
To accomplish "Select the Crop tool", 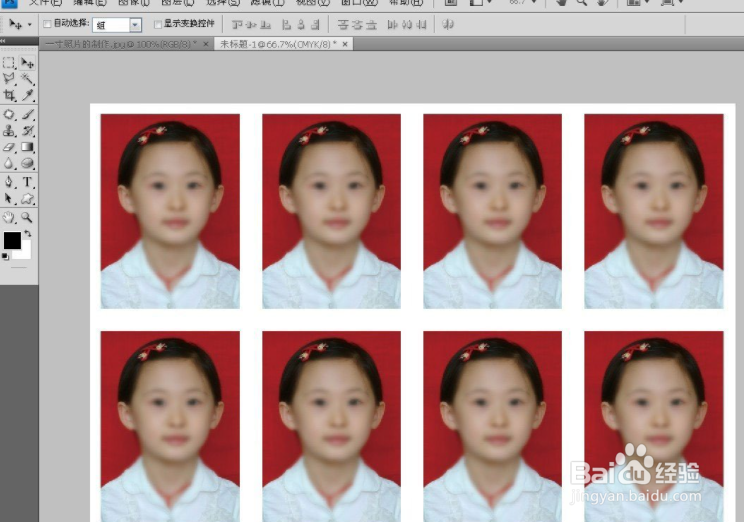I will click(x=9, y=95).
